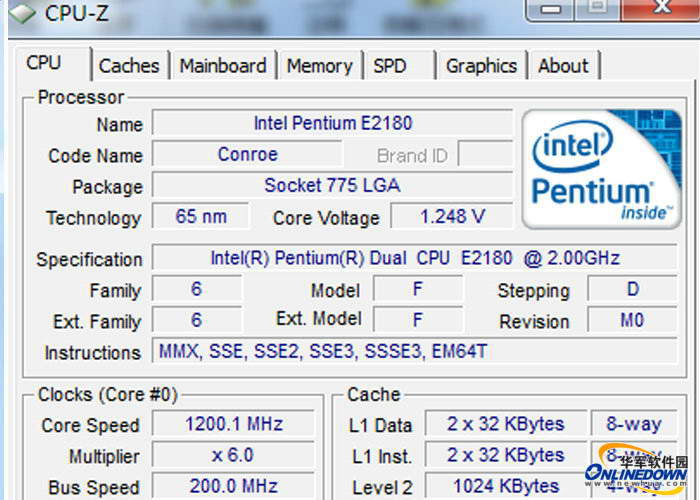Click the Name field Intel Pentium E2180
This screenshot has height=500, width=700.
click(x=333, y=123)
